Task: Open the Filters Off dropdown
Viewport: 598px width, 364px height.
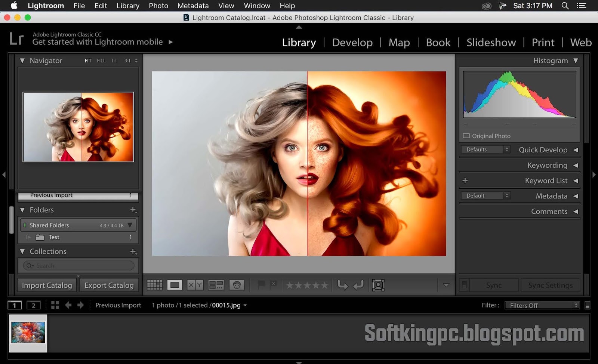Action: [x=541, y=305]
